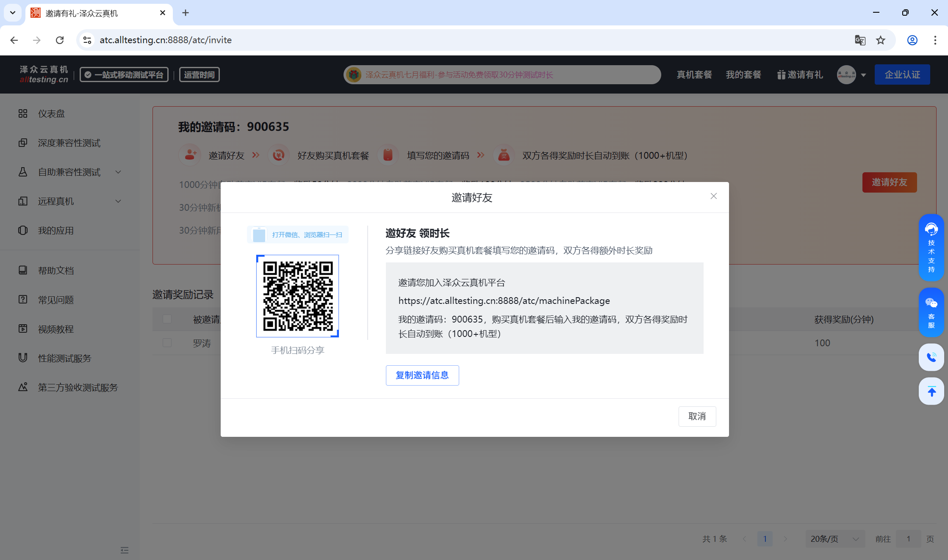Click the QR code image
Image resolution: width=948 pixels, height=560 pixels.
(x=298, y=296)
